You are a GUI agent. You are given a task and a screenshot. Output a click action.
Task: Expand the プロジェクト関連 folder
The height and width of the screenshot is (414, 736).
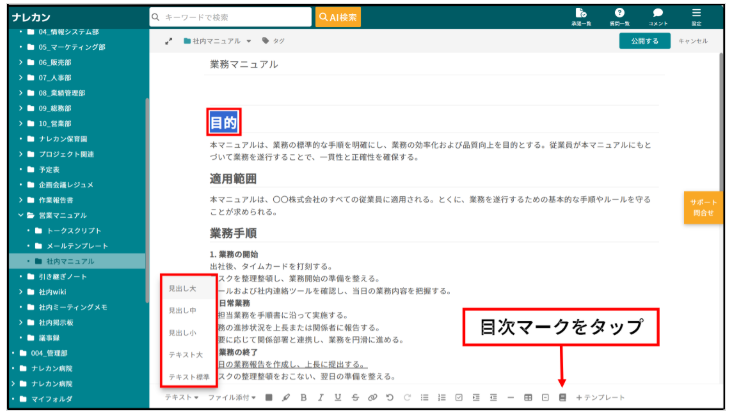[x=21, y=154]
